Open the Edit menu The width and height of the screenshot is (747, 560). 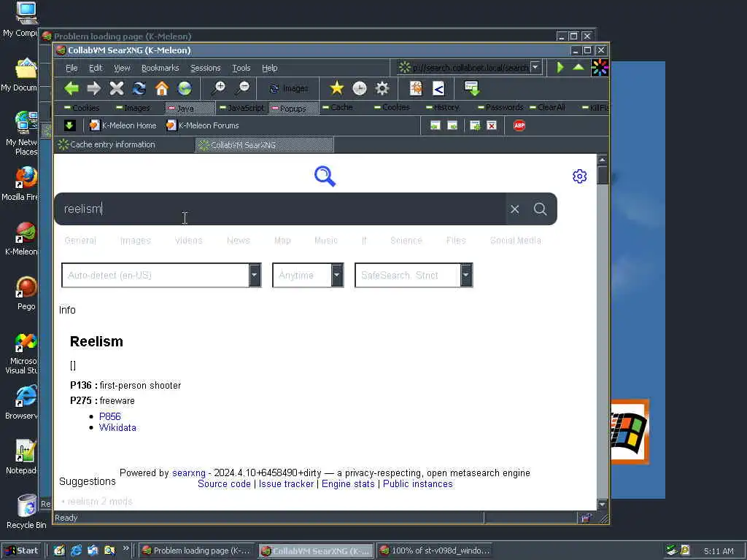[x=96, y=68]
